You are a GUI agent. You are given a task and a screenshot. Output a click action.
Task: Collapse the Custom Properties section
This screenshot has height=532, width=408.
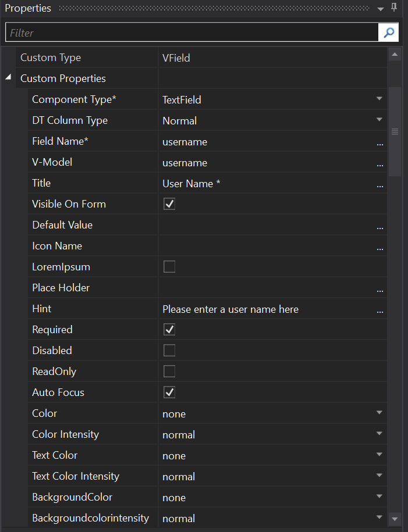(x=8, y=78)
